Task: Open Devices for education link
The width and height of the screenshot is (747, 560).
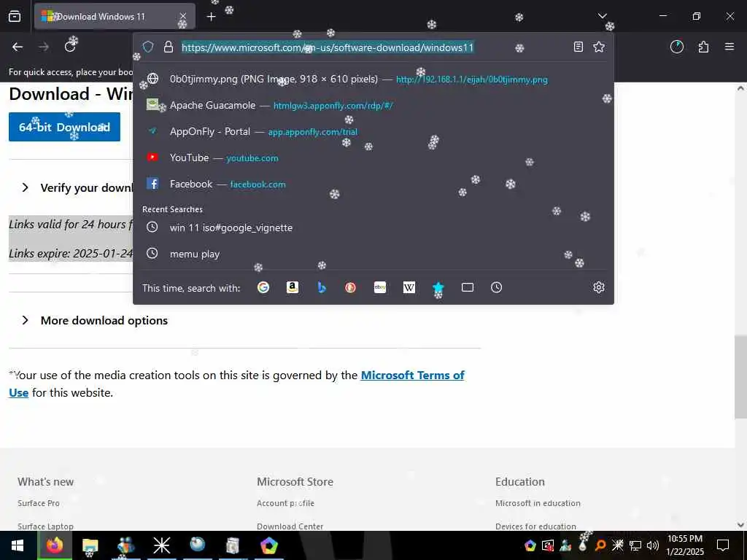Action: coord(535,526)
